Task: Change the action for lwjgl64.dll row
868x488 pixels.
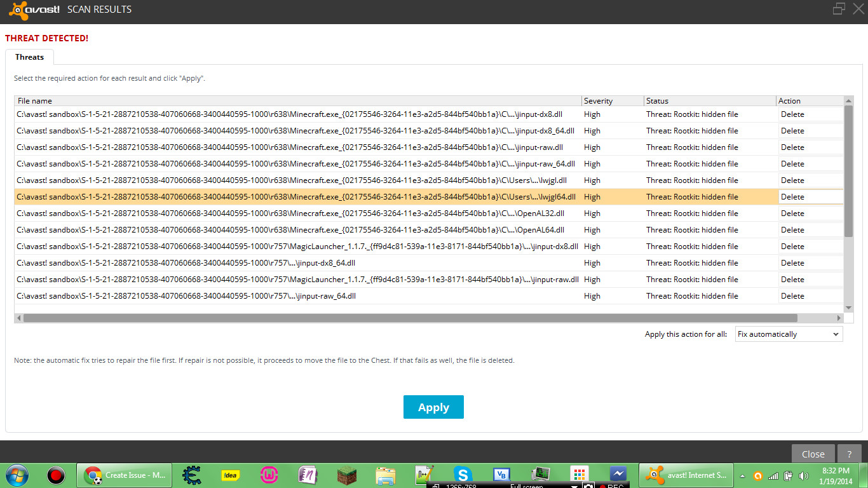Action: [x=811, y=197]
